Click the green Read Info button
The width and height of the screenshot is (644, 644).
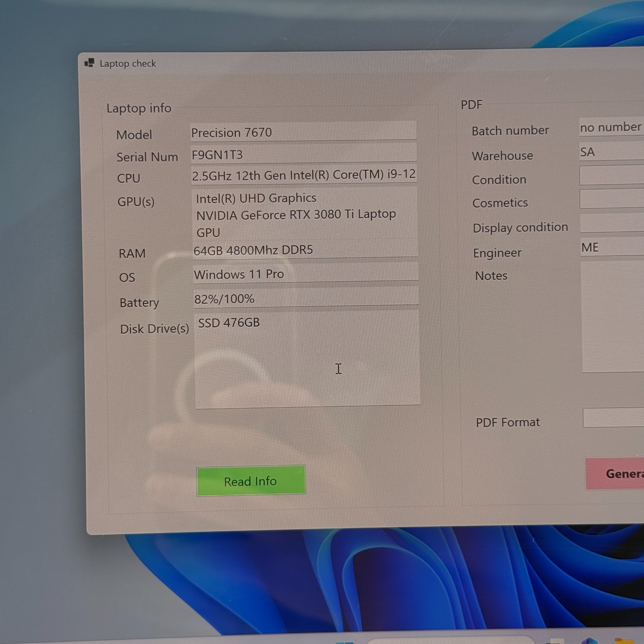pos(251,481)
